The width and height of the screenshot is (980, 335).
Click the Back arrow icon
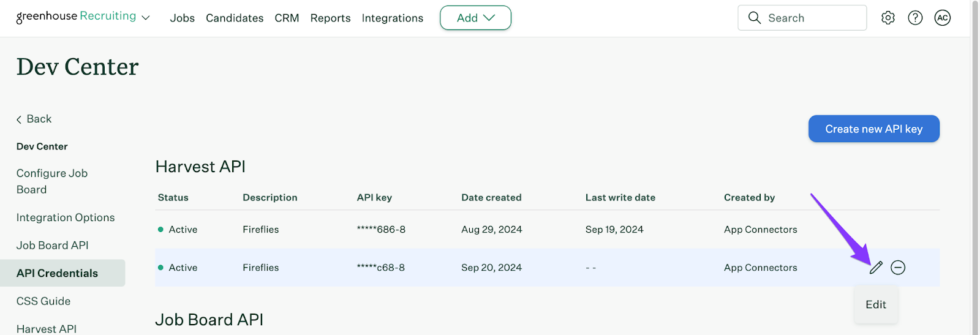tap(19, 119)
